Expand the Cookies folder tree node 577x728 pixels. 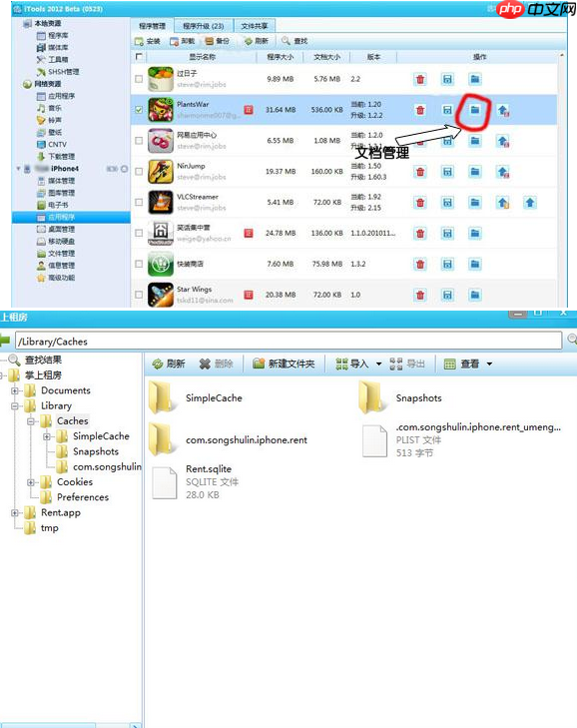pos(31,482)
